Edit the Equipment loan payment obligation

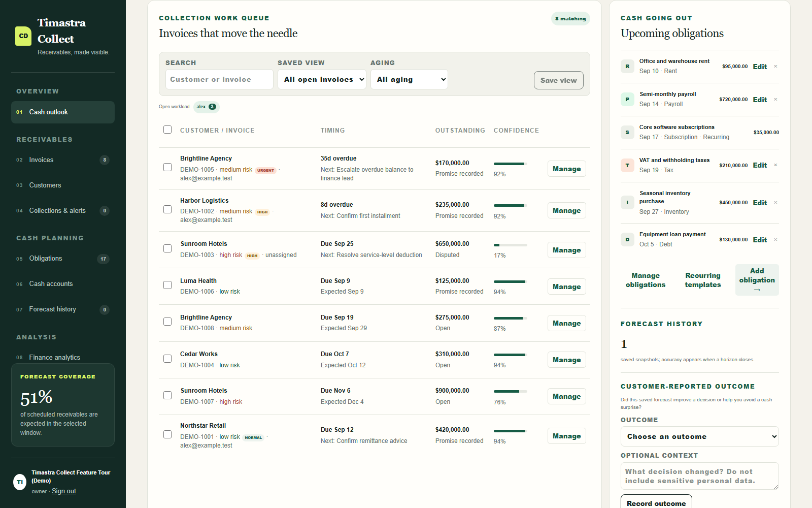pos(760,240)
